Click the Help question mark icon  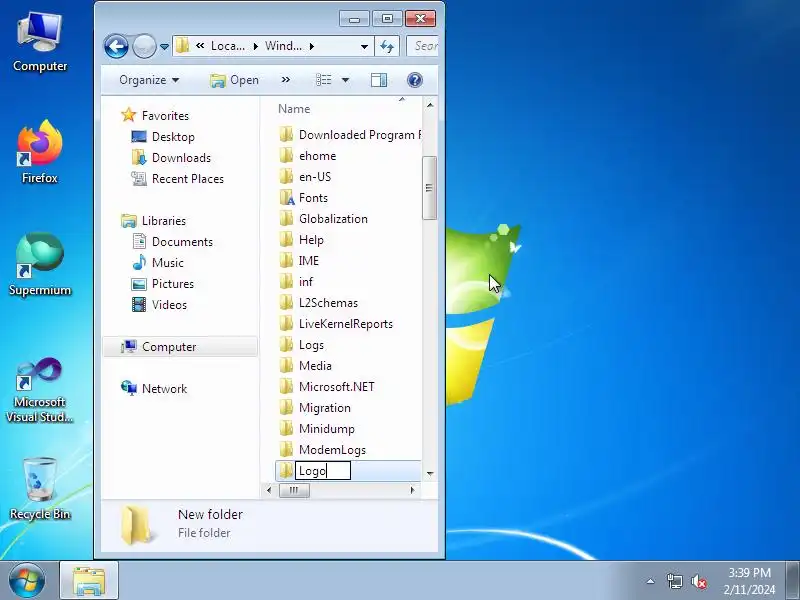pyautogui.click(x=415, y=80)
